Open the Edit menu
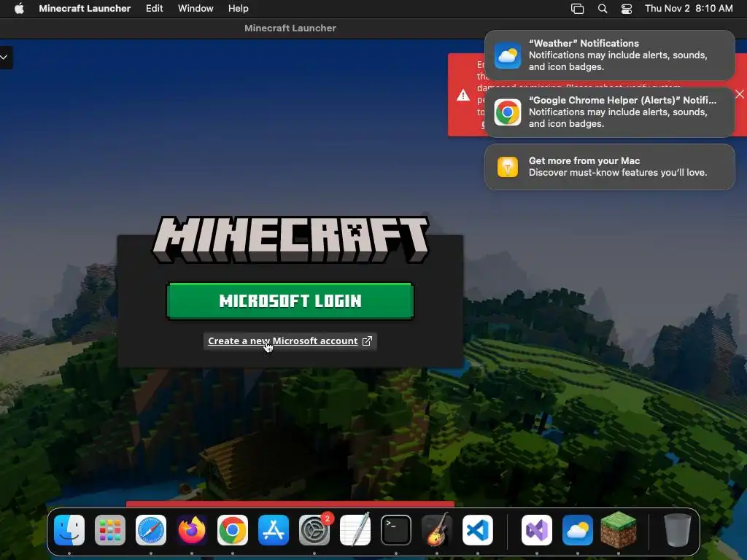The image size is (747, 560). tap(155, 9)
